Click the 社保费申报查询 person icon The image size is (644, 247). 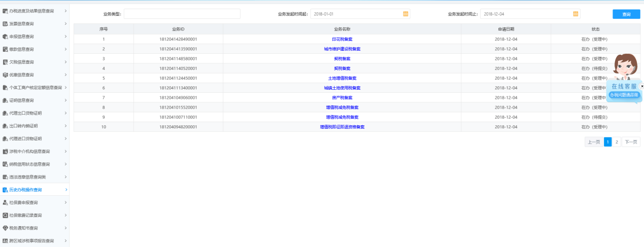(x=5, y=202)
